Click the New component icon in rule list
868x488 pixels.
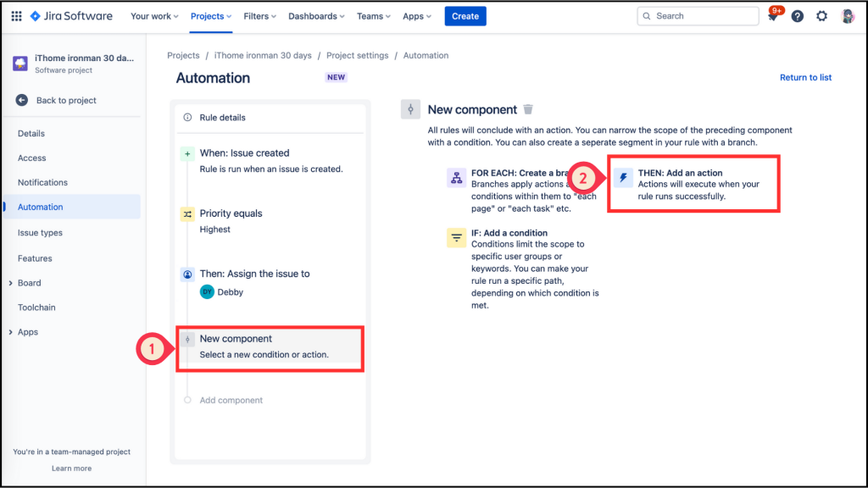(187, 339)
